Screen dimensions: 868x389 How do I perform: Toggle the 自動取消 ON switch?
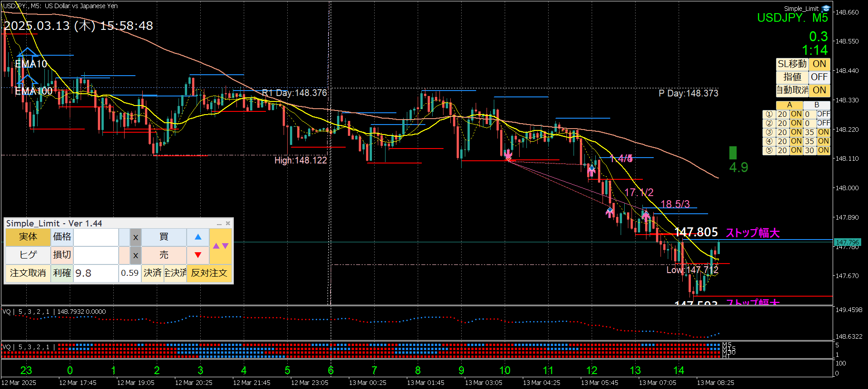pyautogui.click(x=819, y=90)
